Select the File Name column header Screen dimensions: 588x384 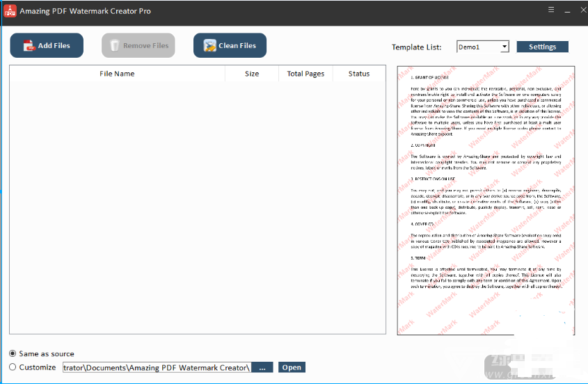(x=117, y=74)
